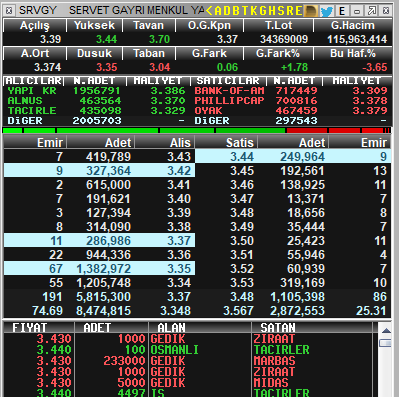Click the yellow 'R' letter in title bar
This screenshot has width=399, height=397.
coord(290,11)
